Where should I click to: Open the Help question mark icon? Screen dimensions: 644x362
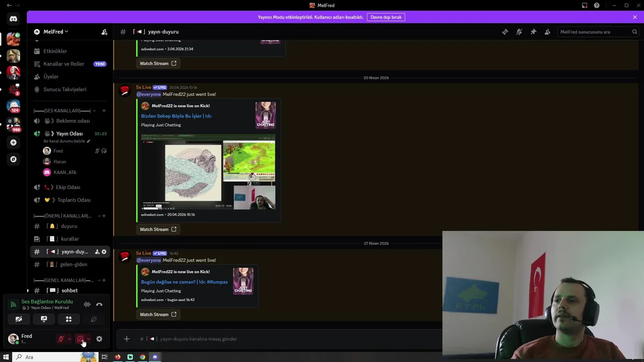click(597, 6)
